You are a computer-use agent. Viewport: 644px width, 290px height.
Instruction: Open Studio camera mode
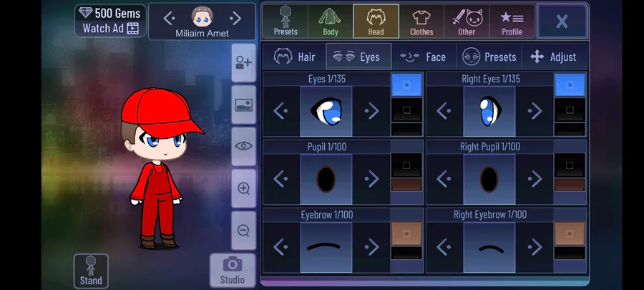point(233,270)
